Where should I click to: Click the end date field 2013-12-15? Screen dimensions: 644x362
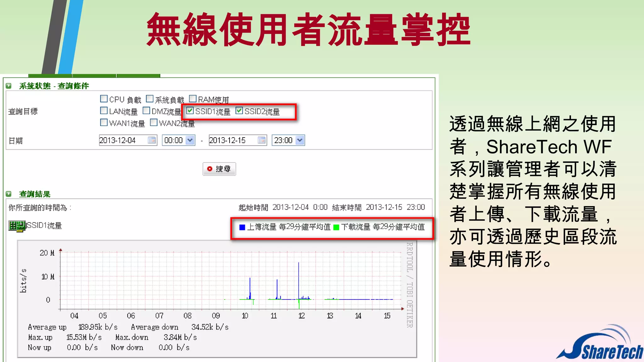pyautogui.click(x=238, y=140)
